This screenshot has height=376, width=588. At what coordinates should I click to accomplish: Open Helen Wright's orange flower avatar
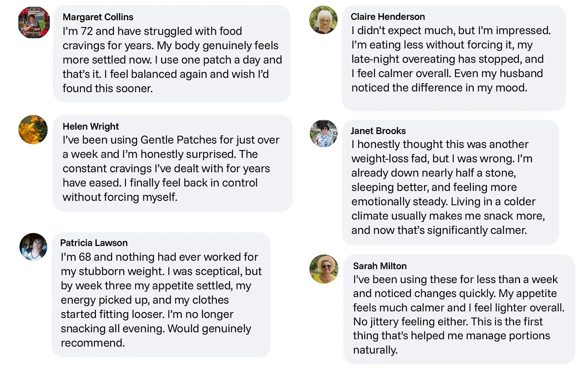33,130
